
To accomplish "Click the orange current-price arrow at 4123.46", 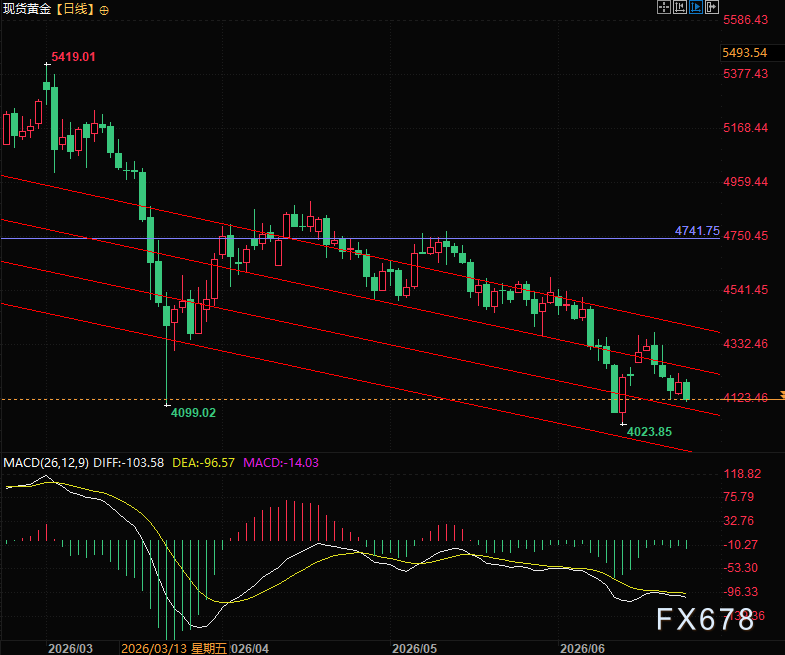I will tap(782, 396).
